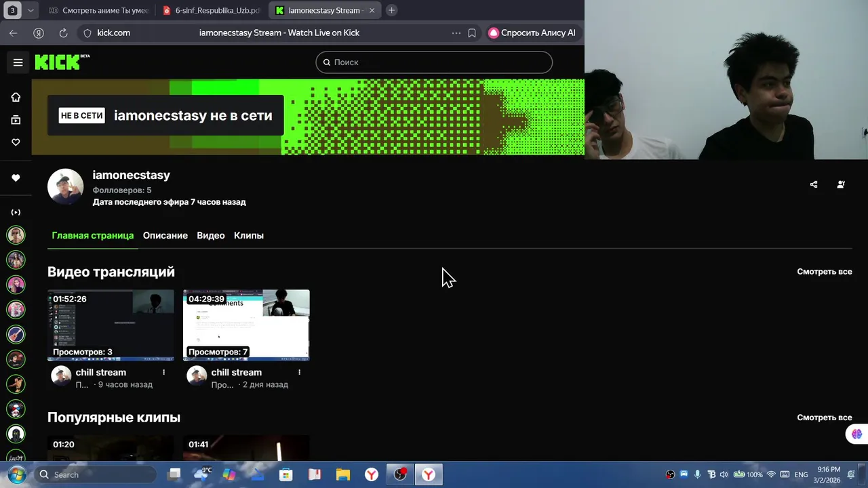This screenshot has width=868, height=488.
Task: Open the ENG language switcher
Action: [801, 474]
